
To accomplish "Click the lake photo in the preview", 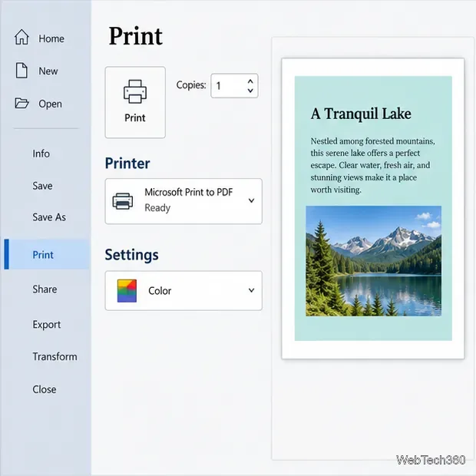I will [374, 261].
